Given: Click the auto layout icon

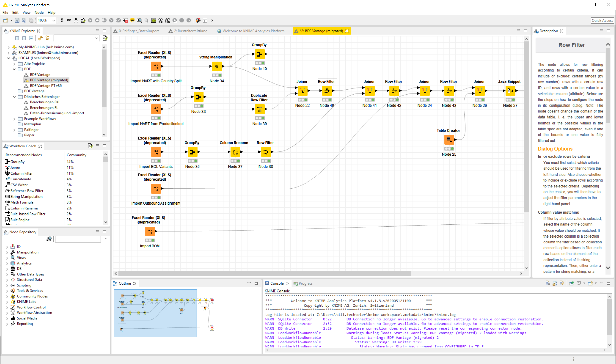Looking at the screenshot, I should coord(76,20).
